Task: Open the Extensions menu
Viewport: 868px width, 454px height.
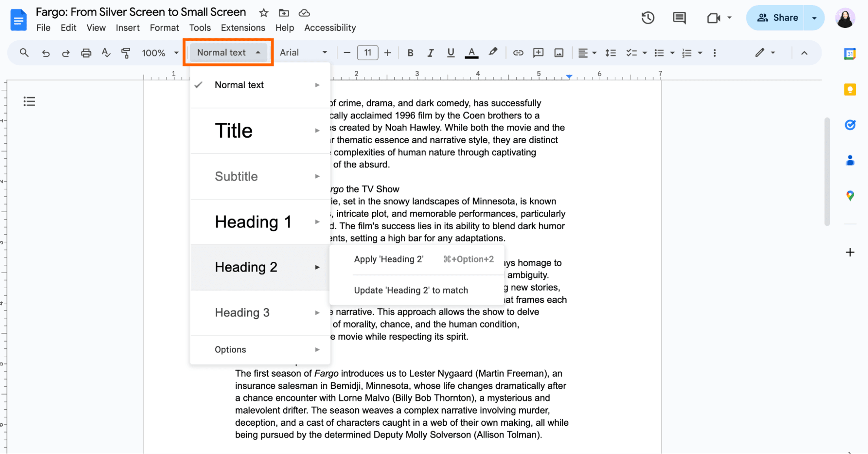Action: [x=243, y=28]
